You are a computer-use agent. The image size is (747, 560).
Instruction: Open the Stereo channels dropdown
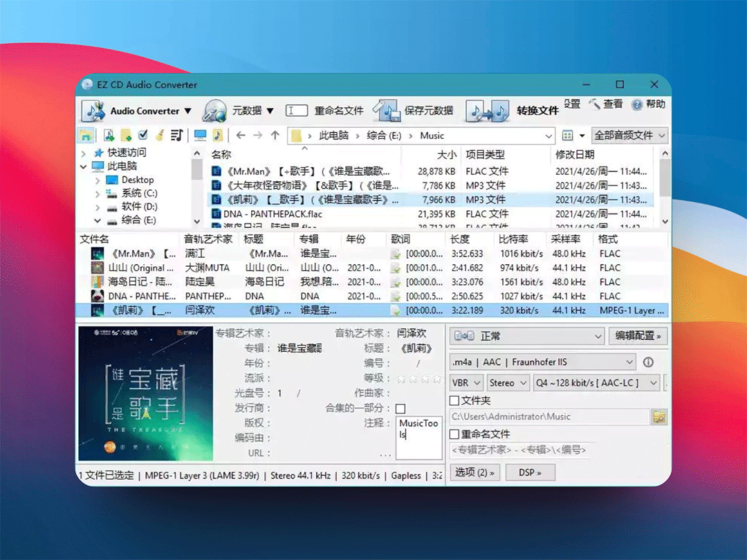click(508, 383)
